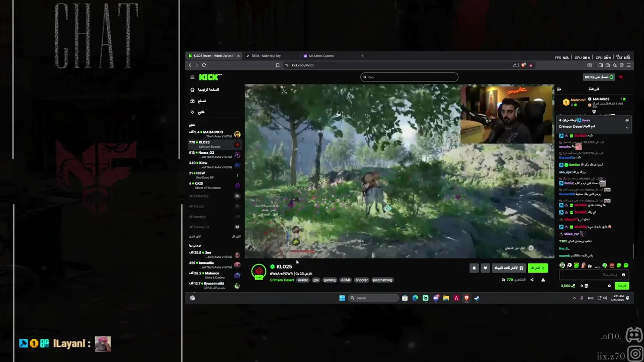Viewport: 644px width, 362px height.
Task: Open a new browser tab with plus
Action: click(x=362, y=56)
